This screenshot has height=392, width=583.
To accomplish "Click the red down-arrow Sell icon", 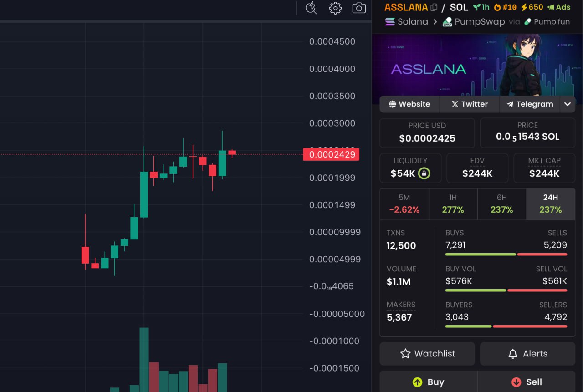I will 516,382.
